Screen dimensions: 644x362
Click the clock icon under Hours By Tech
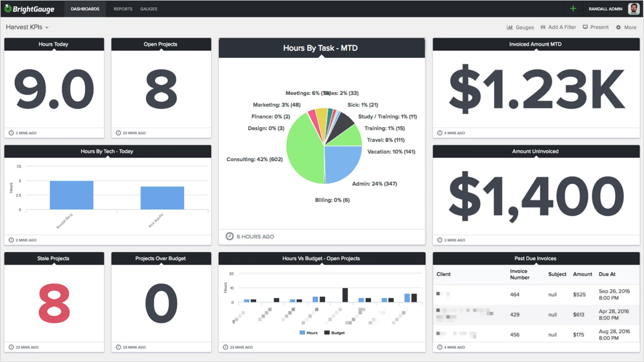pyautogui.click(x=11, y=240)
